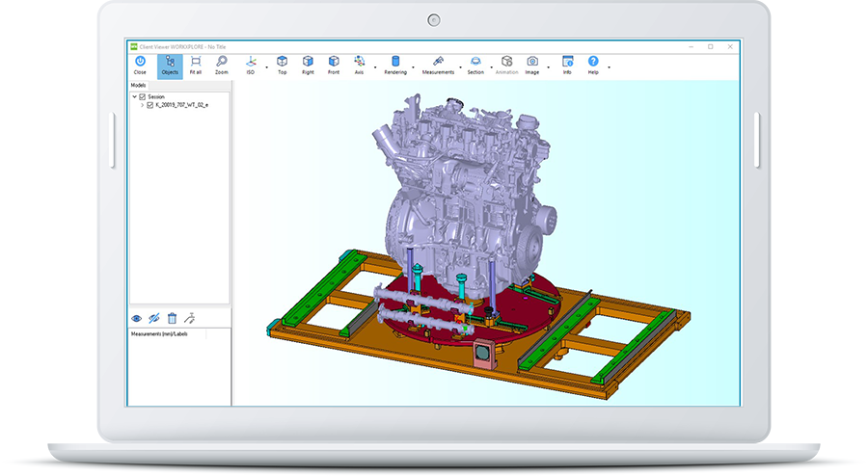Select the Models tab
This screenshot has height=476, width=868.
pyautogui.click(x=138, y=85)
